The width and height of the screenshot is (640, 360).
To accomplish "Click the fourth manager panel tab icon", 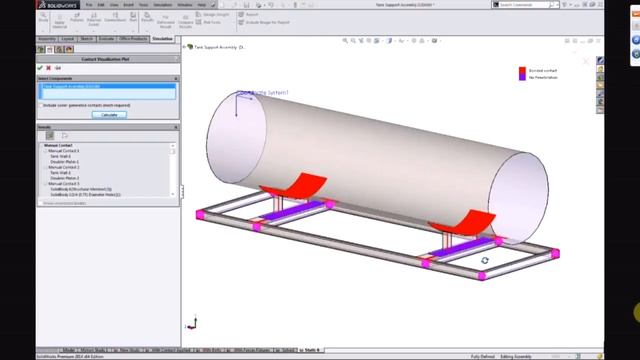I will (x=69, y=49).
